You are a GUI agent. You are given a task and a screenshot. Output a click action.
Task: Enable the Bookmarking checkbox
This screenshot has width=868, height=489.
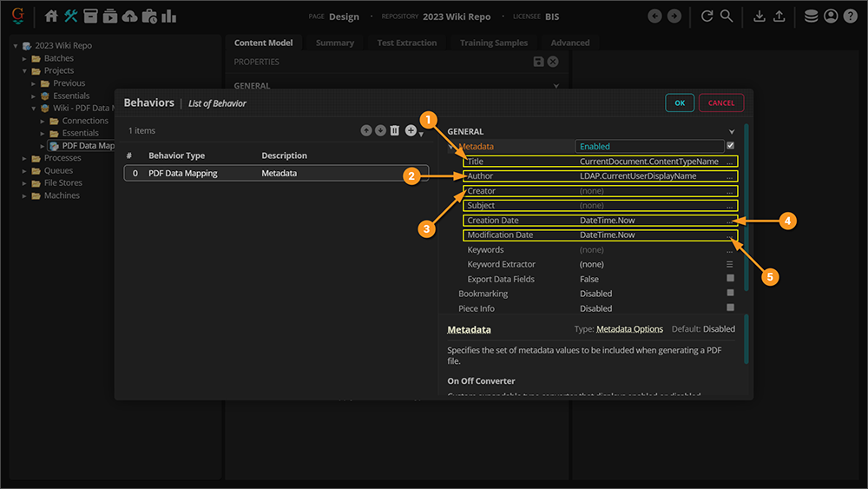[730, 294]
